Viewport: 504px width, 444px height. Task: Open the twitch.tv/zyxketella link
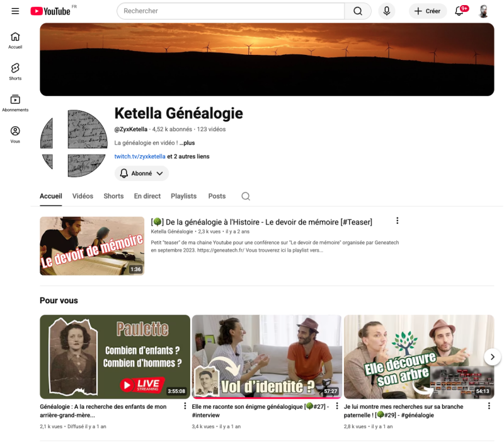(x=140, y=156)
